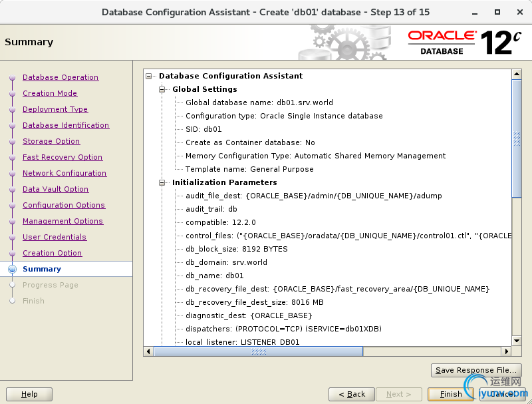The width and height of the screenshot is (532, 404).
Task: Select the current Summary step
Action: coord(42,269)
